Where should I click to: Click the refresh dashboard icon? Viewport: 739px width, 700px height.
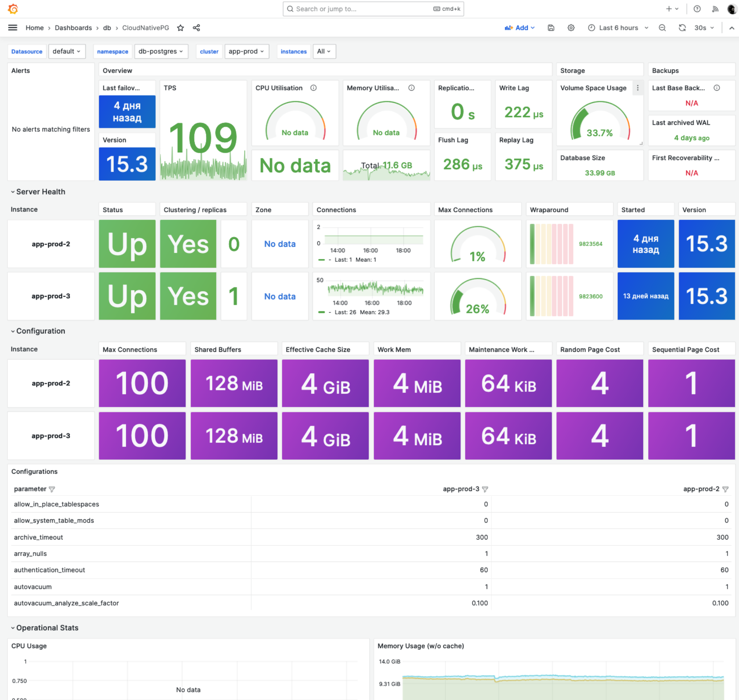pos(682,28)
